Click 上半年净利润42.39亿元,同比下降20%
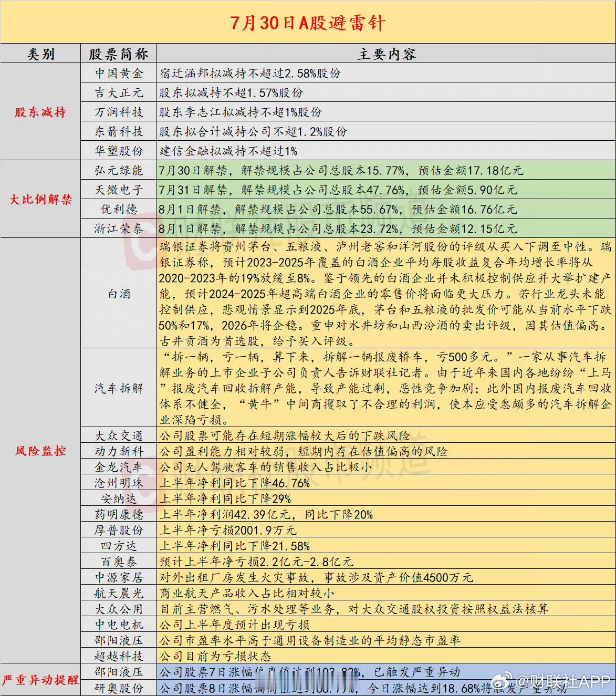 tap(266, 514)
